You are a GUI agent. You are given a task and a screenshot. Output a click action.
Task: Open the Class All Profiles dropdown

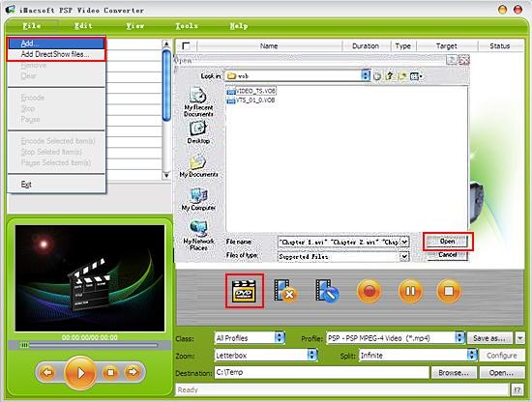pos(280,337)
